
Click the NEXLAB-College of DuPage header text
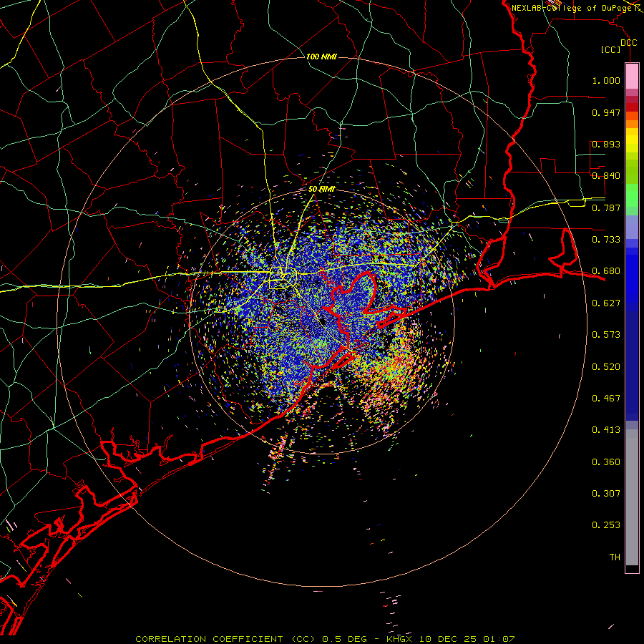click(572, 8)
